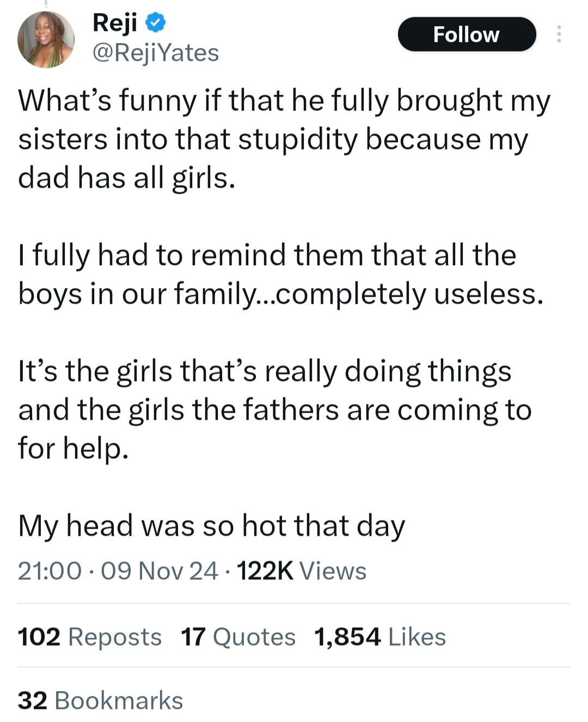Open the three-dot more options menu

click(558, 34)
